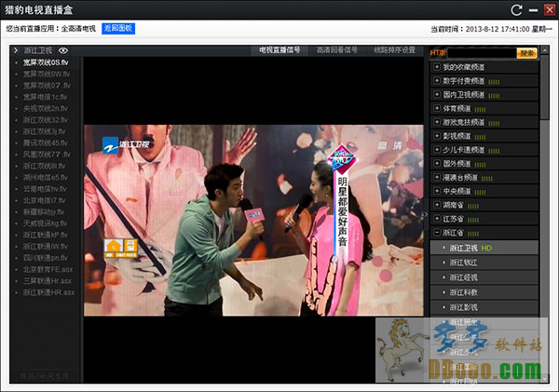Image resolution: width=559 pixels, height=392 pixels.
Task: Select source 浙江双线32.flv
Action: (46, 120)
